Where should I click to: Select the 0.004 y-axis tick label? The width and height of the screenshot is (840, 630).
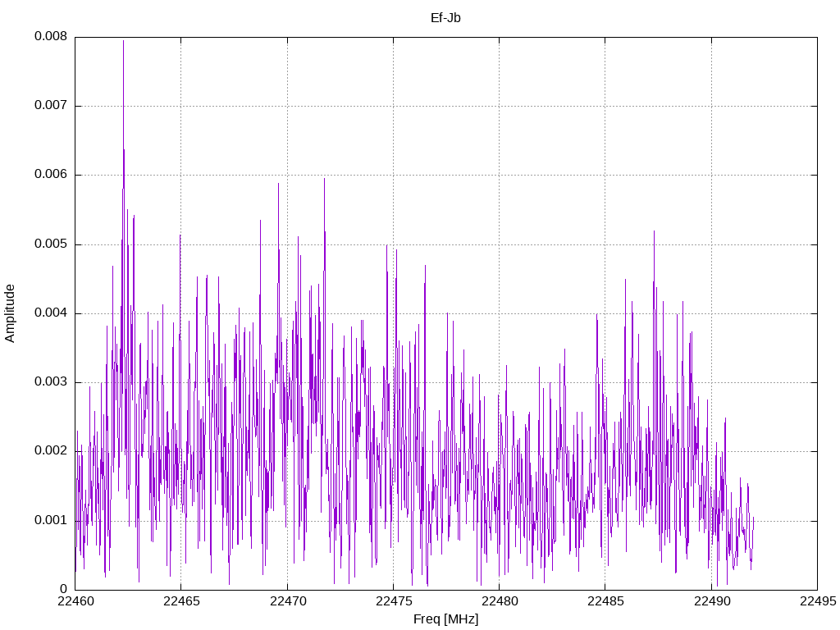(51, 313)
